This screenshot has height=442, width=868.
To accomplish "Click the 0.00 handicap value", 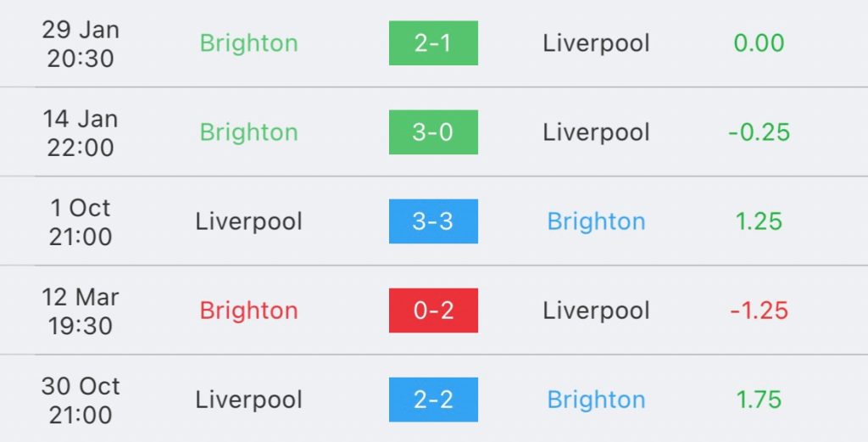I will [x=759, y=43].
